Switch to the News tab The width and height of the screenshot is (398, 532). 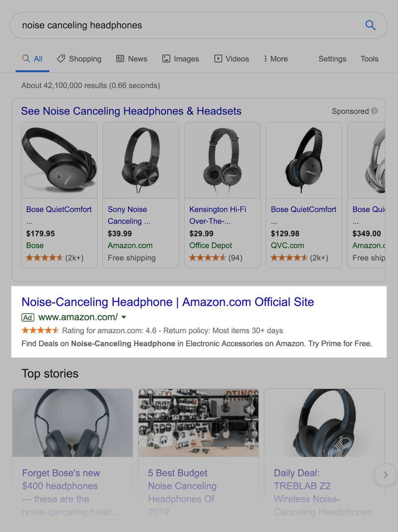click(132, 59)
